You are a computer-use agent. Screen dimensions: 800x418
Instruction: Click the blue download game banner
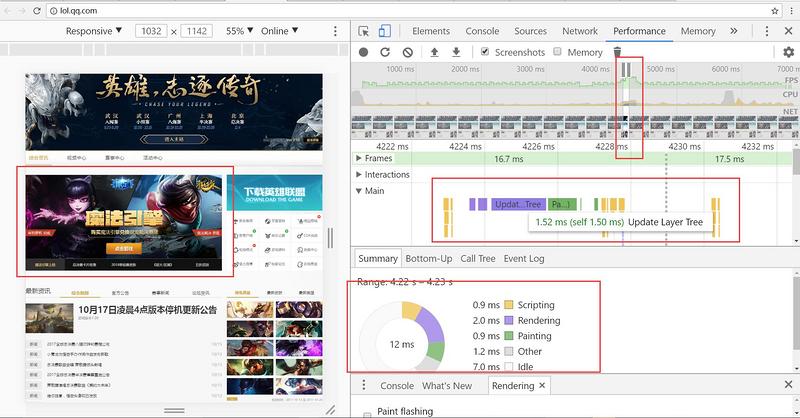click(274, 193)
